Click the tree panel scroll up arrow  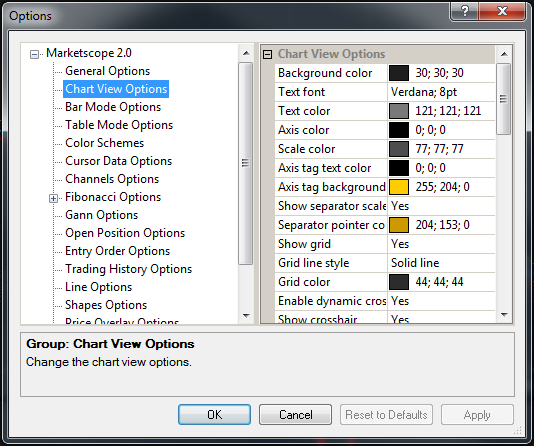point(246,53)
